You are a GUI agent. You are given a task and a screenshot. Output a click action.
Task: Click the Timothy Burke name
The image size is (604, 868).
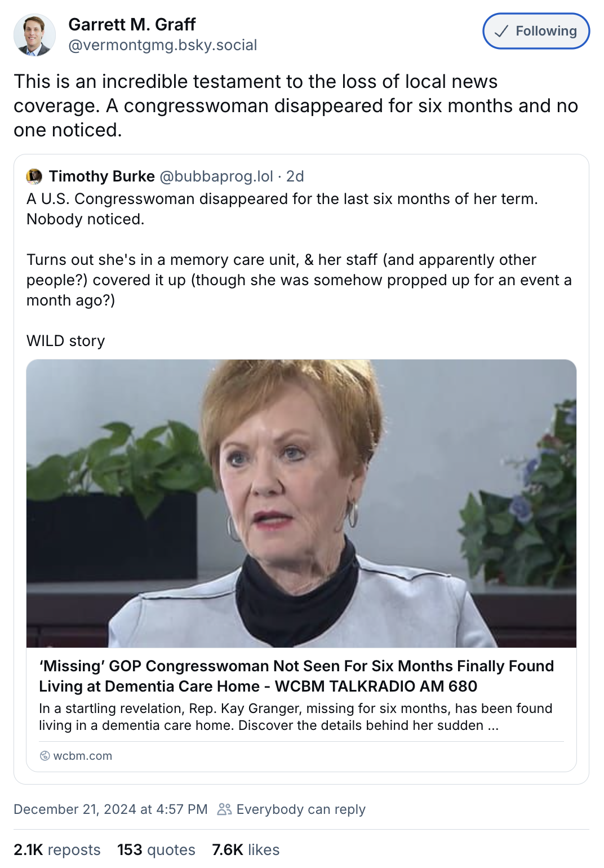coord(102,176)
